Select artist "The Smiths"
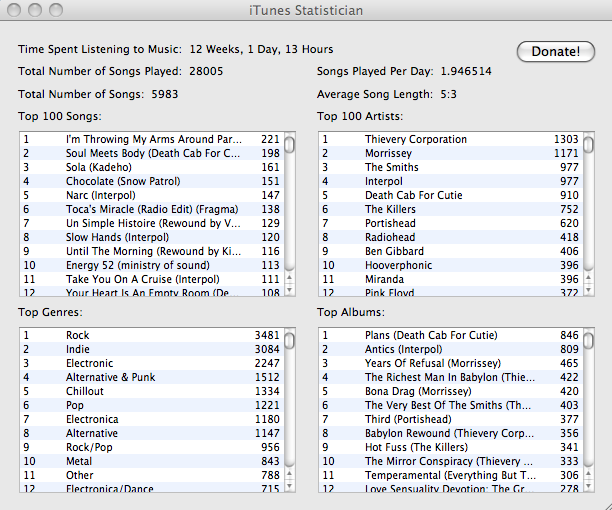Image resolution: width=612 pixels, height=510 pixels. 451,167
